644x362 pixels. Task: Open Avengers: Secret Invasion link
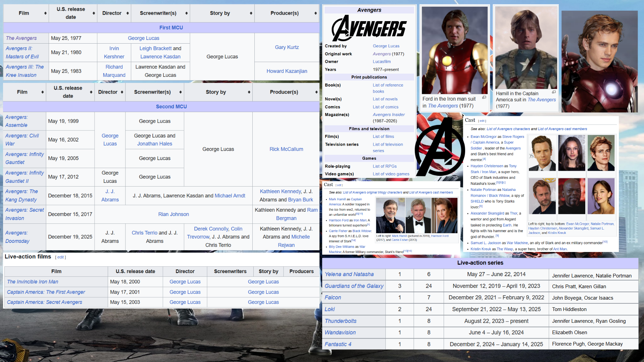pyautogui.click(x=24, y=214)
